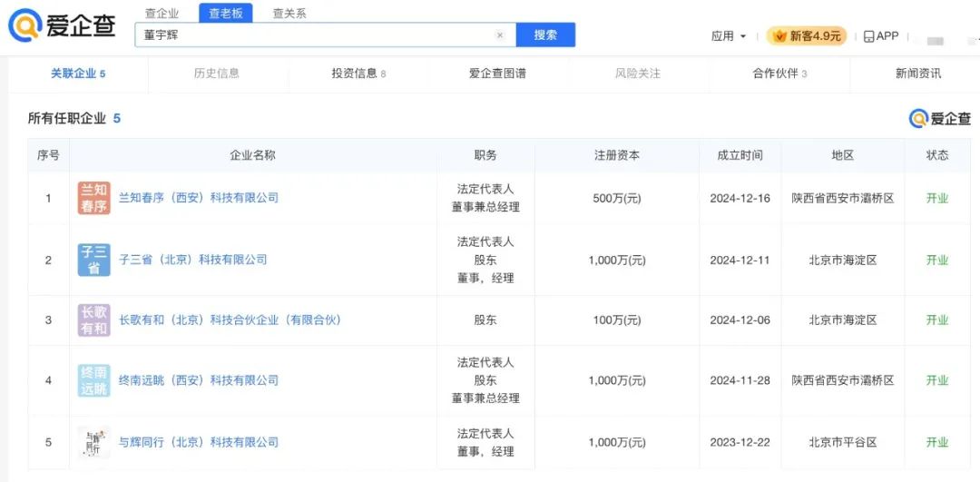Viewport: 980px width, 482px height.
Task: Clear the search box with the X icon
Action: click(499, 35)
